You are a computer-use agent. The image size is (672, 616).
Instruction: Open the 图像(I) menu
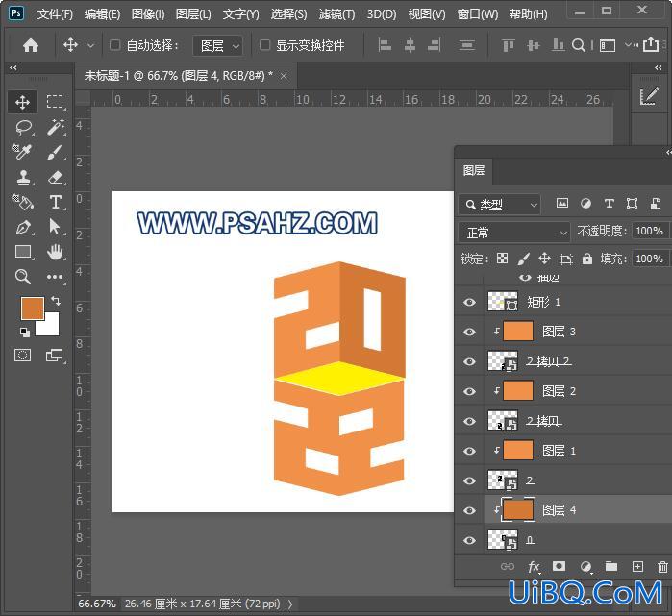tap(148, 14)
